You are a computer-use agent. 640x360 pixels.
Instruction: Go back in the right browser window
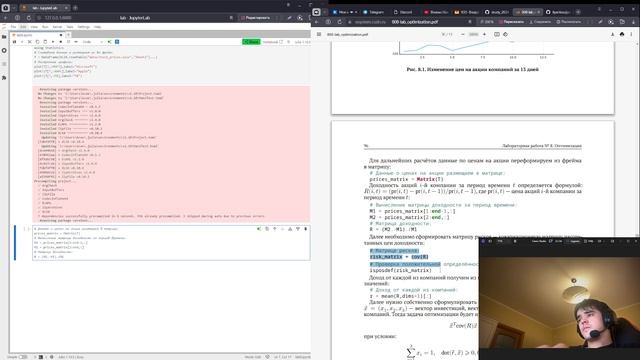point(317,22)
